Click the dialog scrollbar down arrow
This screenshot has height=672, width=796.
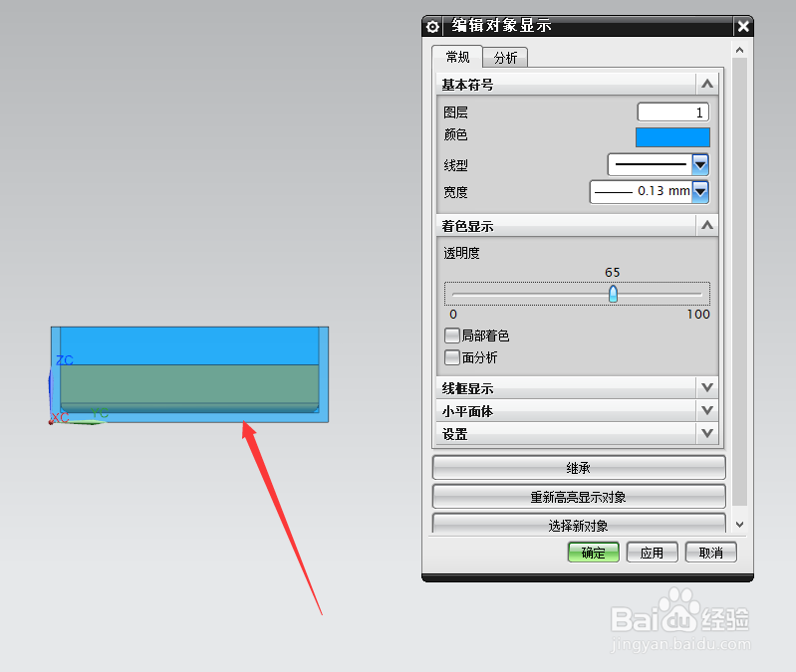739,525
